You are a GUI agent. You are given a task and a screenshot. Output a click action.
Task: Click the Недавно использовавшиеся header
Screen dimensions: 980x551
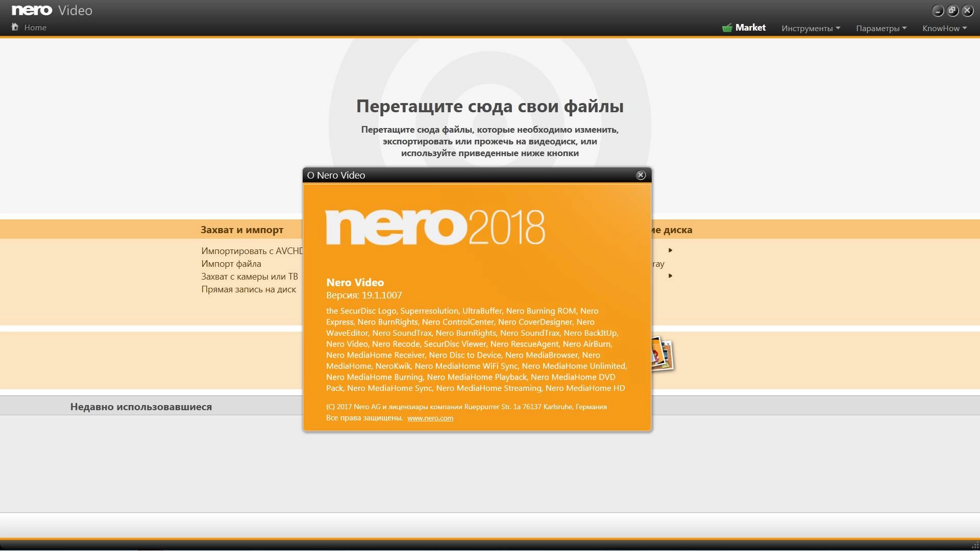click(141, 407)
